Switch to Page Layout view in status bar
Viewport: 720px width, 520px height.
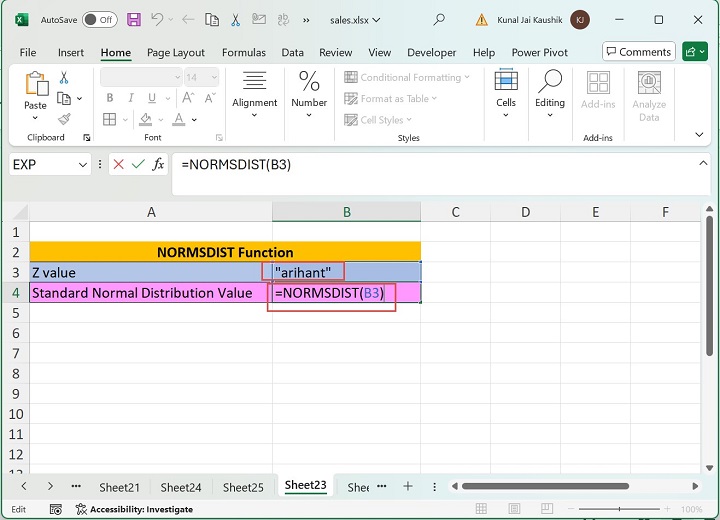[514, 509]
